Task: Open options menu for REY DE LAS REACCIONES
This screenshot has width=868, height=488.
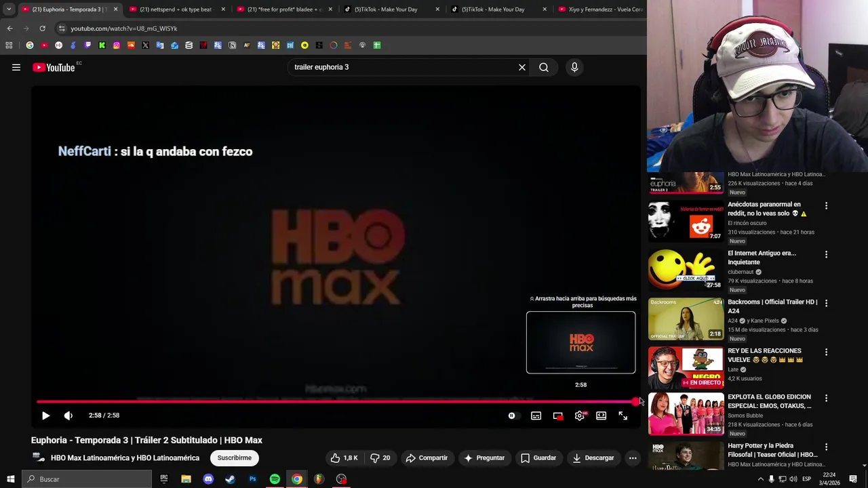Action: (x=826, y=352)
